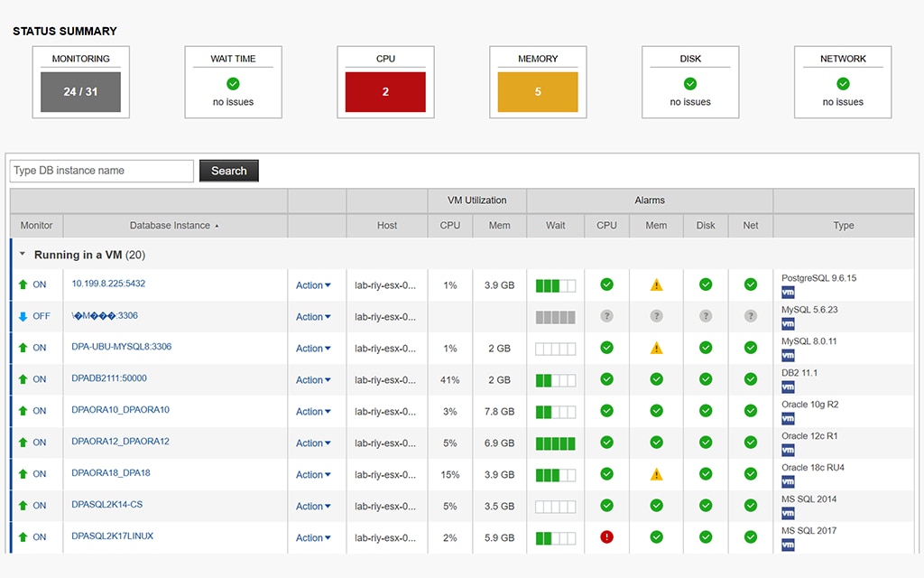Open the Action dropdown for DPAORA12_DPAORA12
The image size is (924, 578).
[313, 443]
